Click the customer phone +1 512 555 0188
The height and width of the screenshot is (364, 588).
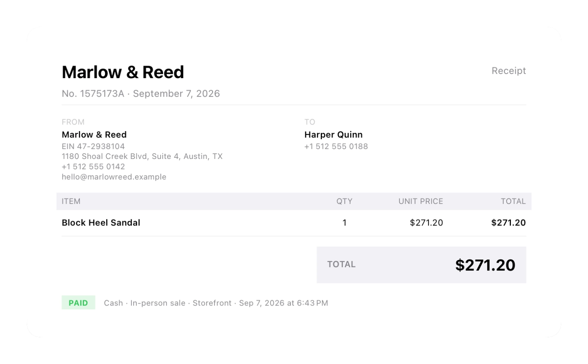336,146
